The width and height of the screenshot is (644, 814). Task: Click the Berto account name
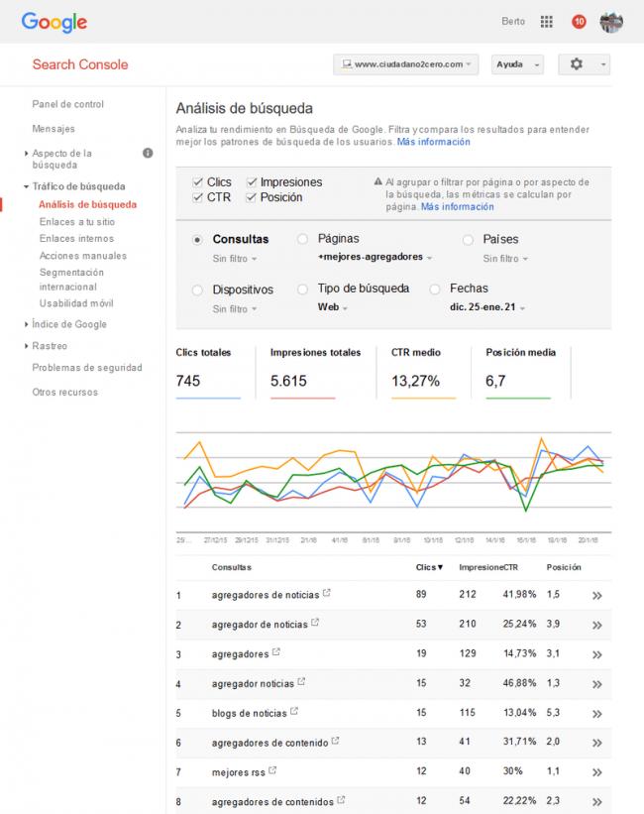[512, 21]
